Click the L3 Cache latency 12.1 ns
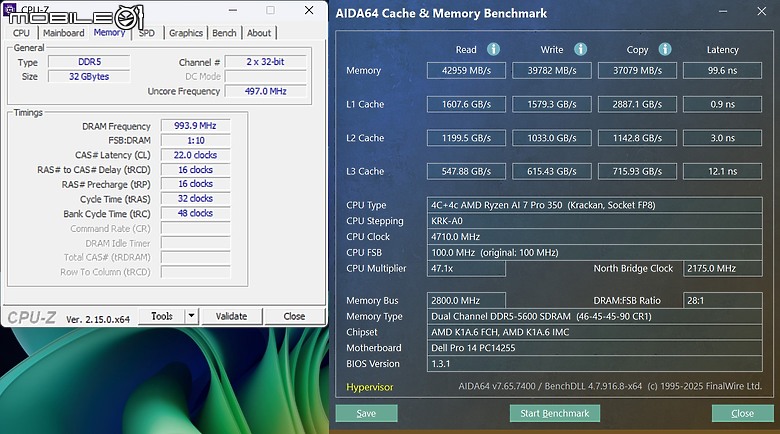 722,171
